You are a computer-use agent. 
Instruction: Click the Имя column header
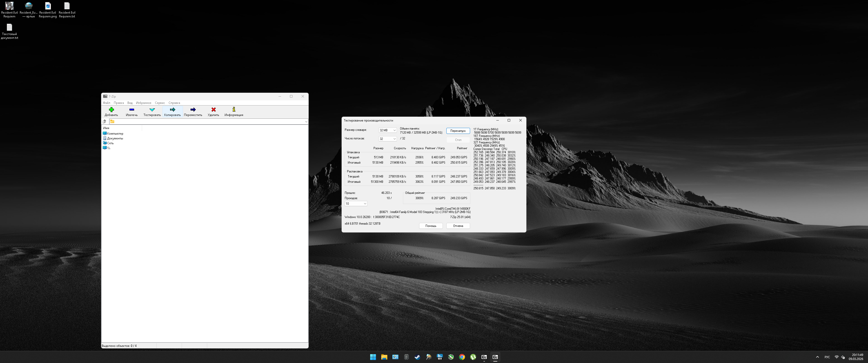point(106,128)
